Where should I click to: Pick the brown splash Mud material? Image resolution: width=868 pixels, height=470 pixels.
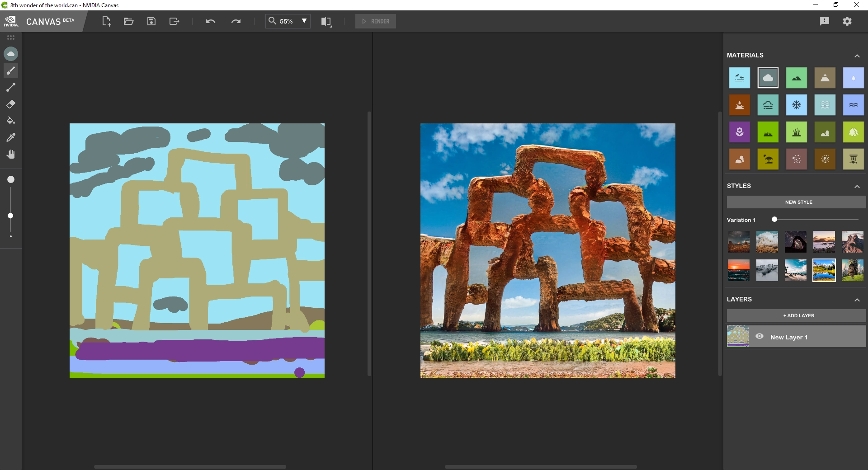click(740, 105)
